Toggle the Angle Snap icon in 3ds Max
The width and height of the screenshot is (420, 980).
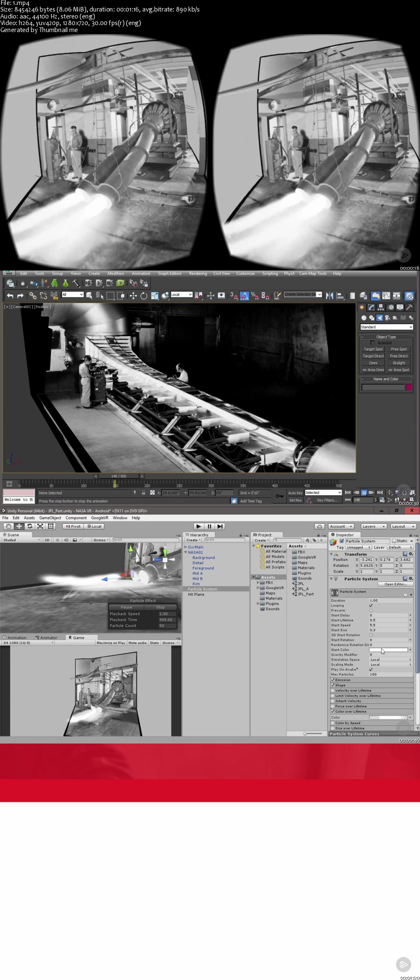coord(244,296)
